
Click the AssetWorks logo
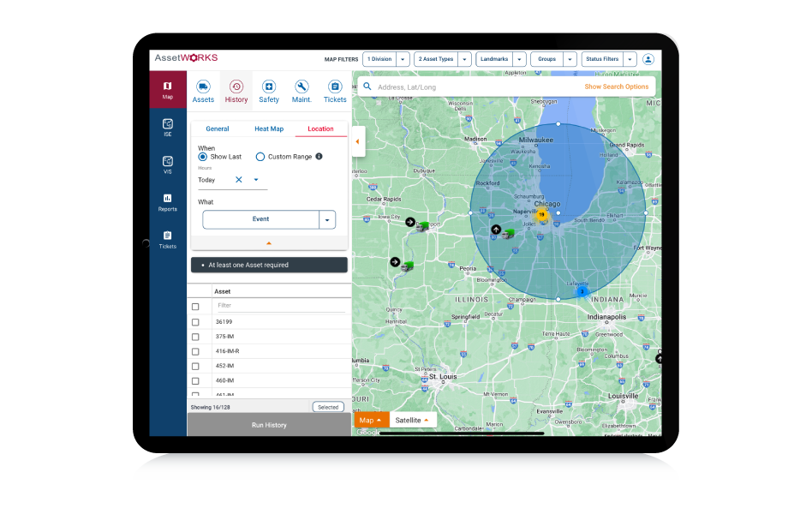(186, 57)
